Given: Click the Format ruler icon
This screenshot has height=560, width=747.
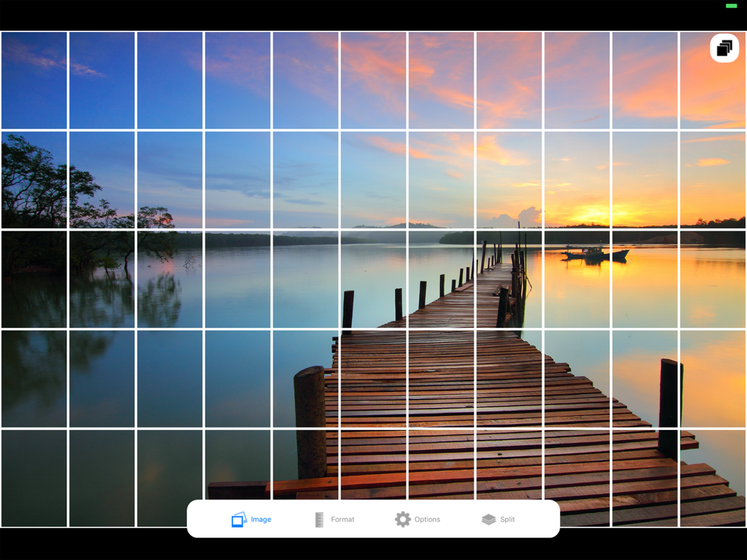Looking at the screenshot, I should pyautogui.click(x=319, y=520).
